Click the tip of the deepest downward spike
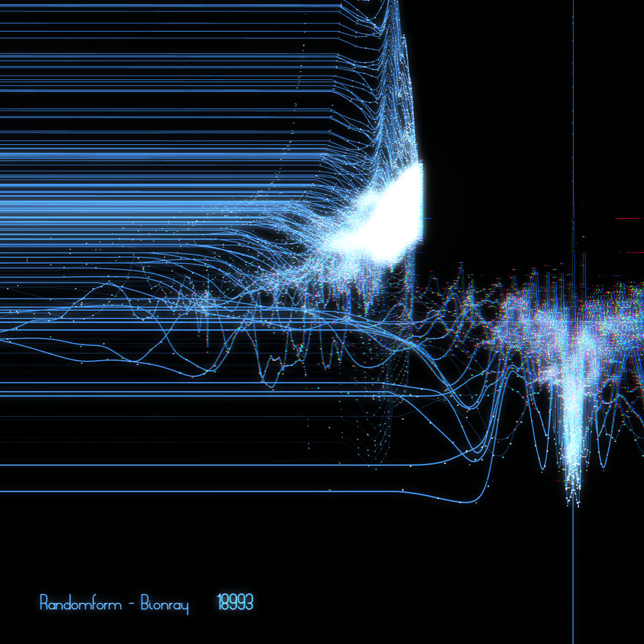 (577, 504)
